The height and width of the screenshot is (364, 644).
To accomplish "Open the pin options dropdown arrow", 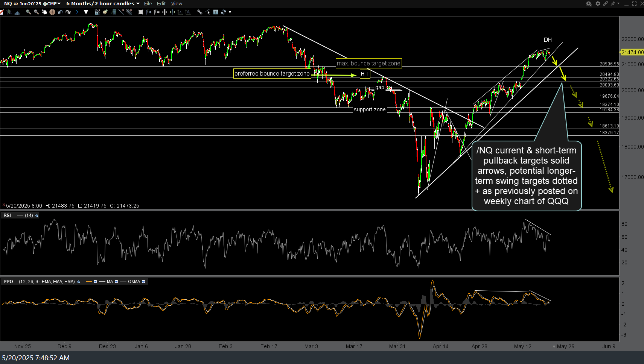I will pos(618,4).
